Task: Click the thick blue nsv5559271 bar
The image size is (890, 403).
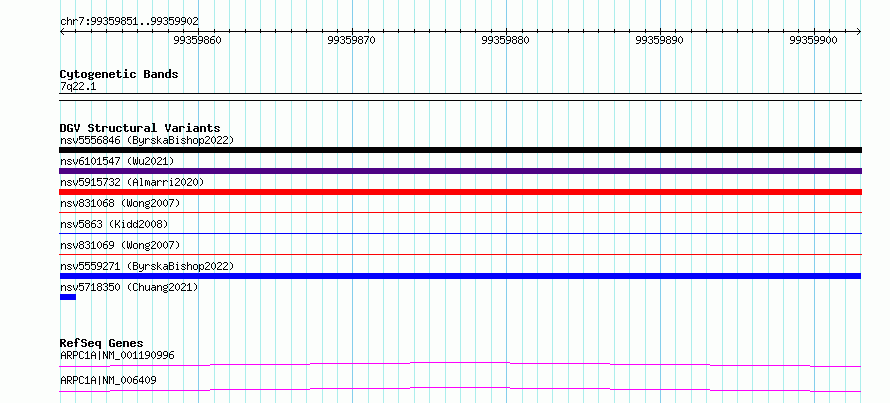Action: point(460,276)
